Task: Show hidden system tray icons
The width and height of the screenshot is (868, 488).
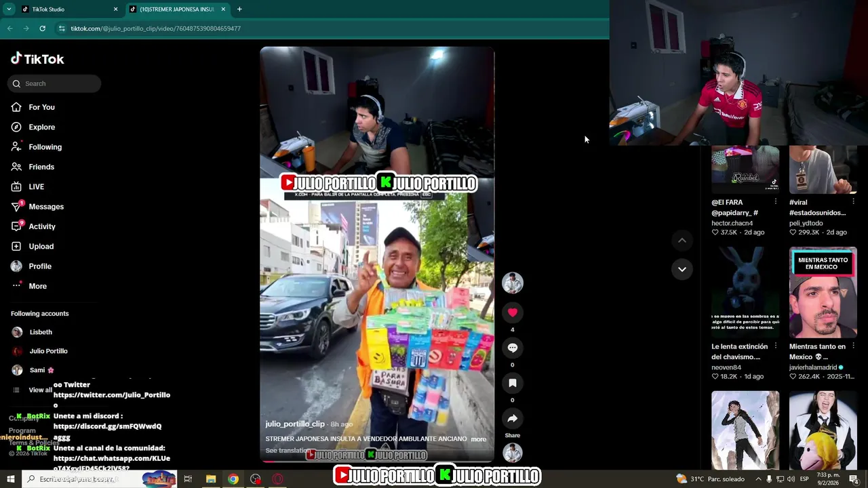Action: click(758, 479)
